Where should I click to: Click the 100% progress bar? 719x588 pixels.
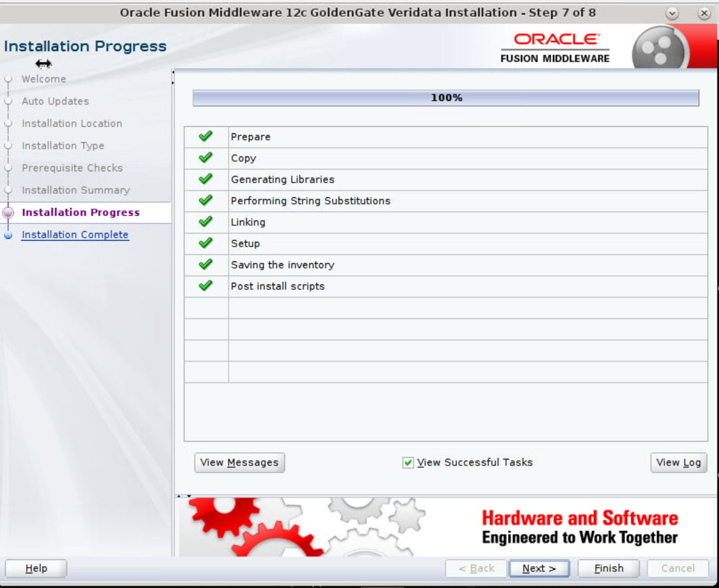(446, 98)
